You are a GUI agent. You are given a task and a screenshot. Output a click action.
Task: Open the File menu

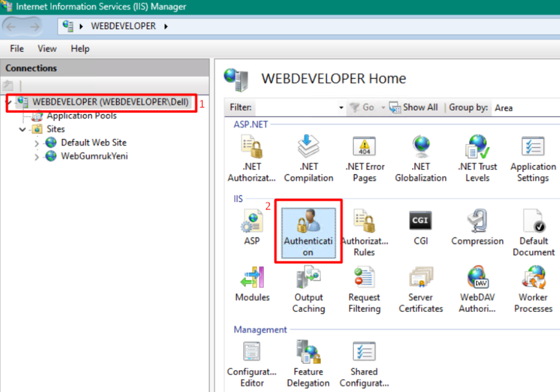(17, 48)
